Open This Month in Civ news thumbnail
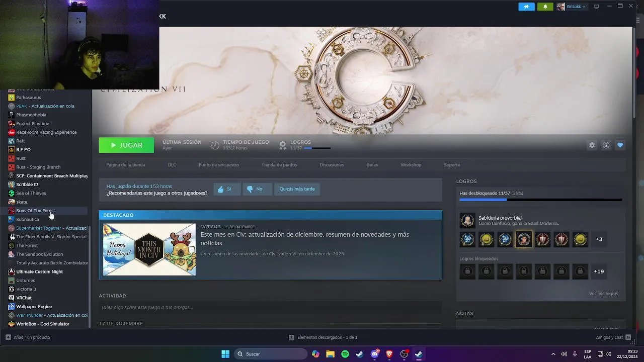 (149, 249)
